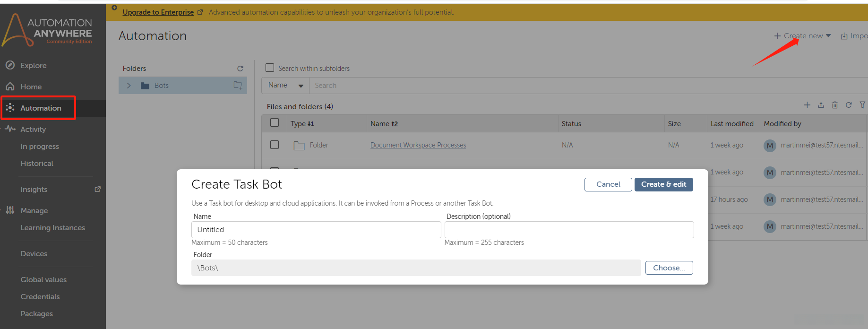Viewport: 868px width, 329px height.
Task: Select the Document Workspace Processes row checkbox
Action: click(275, 145)
